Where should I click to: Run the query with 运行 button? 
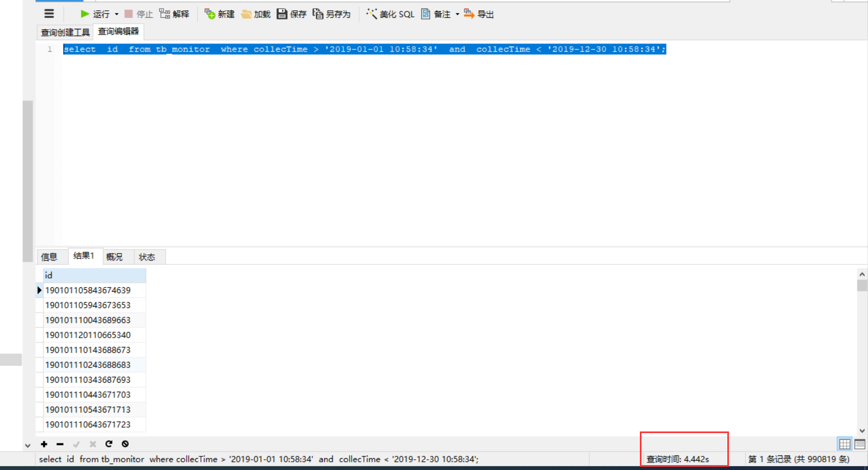point(95,14)
